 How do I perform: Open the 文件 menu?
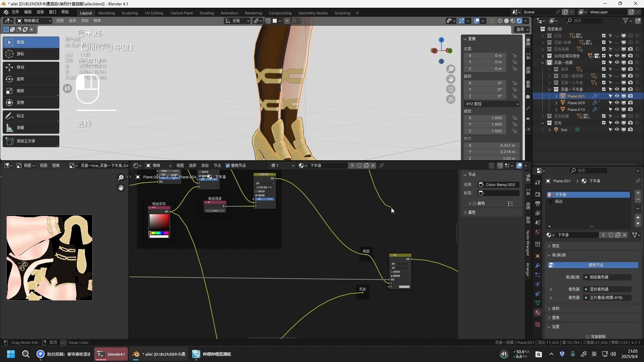point(15,12)
